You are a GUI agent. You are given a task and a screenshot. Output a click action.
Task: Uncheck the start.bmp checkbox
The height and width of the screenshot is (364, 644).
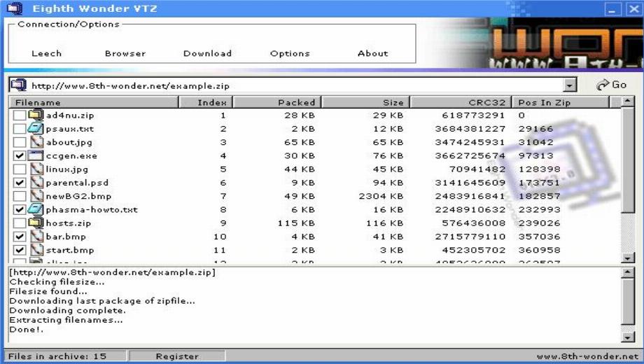coord(20,250)
